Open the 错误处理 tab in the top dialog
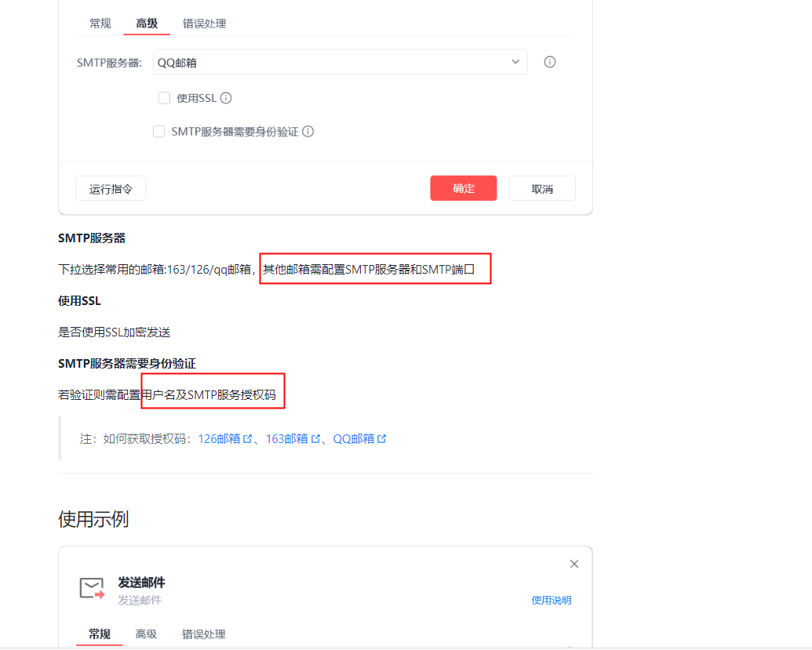This screenshot has width=812, height=650. point(204,24)
